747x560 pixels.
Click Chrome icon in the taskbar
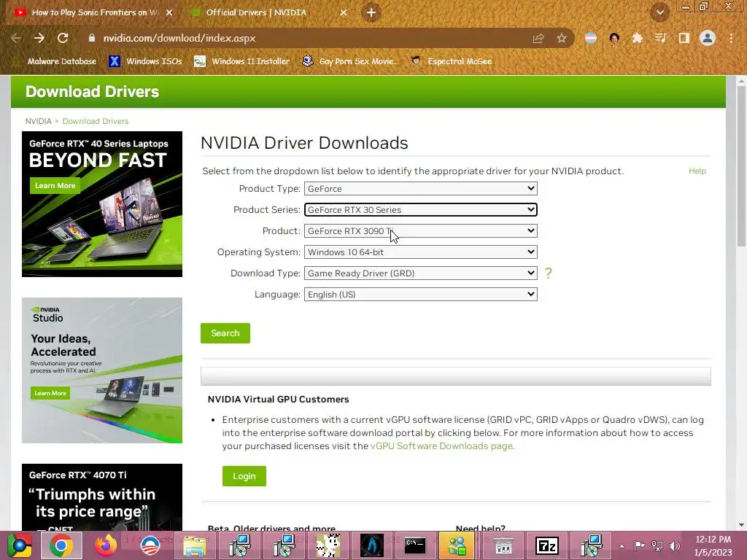pyautogui.click(x=61, y=545)
